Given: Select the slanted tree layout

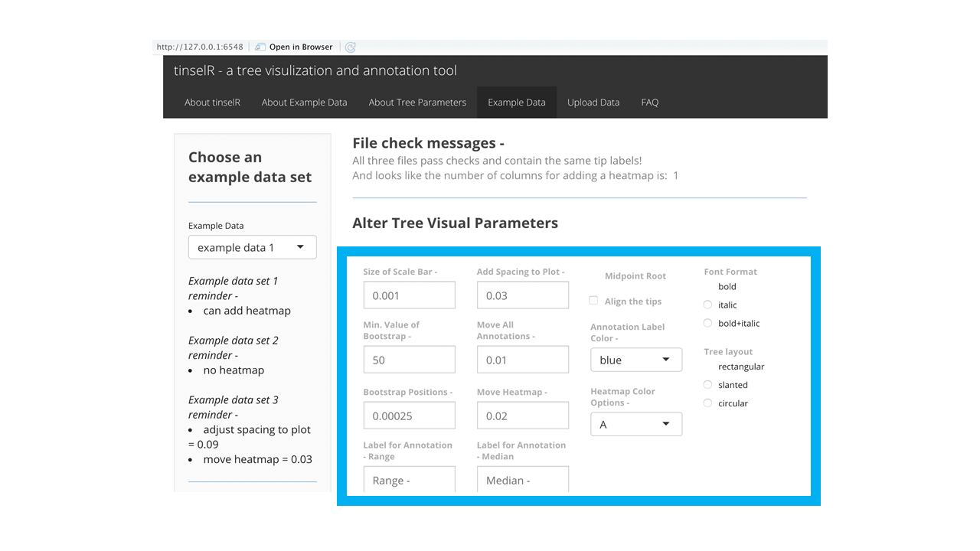Looking at the screenshot, I should click(x=707, y=385).
